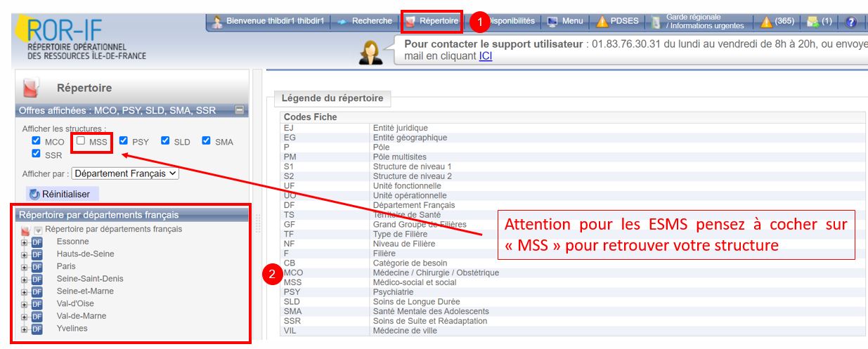
Task: Click the Menu monitor icon
Action: [x=553, y=22]
